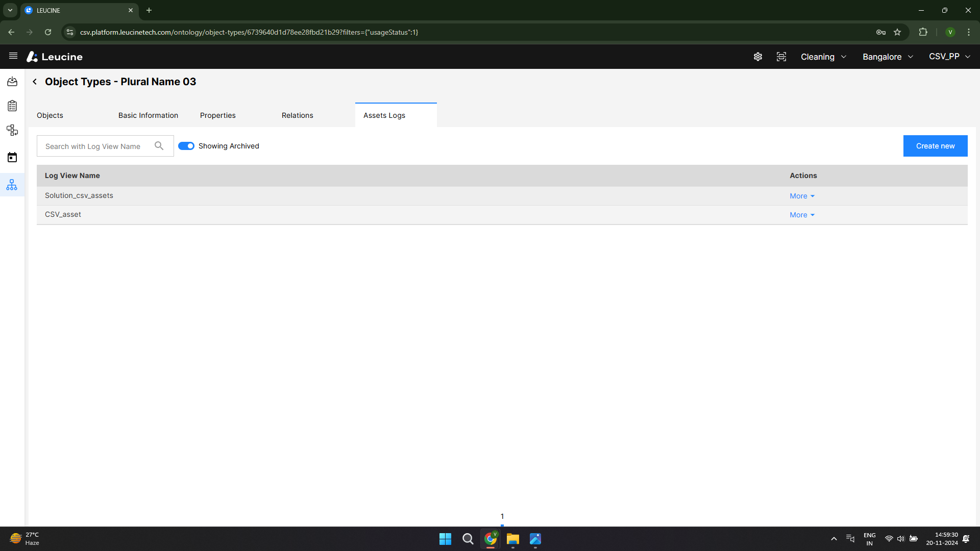Close the LEUCINE browser tab
Screen dimensions: 980x551
pos(131,10)
